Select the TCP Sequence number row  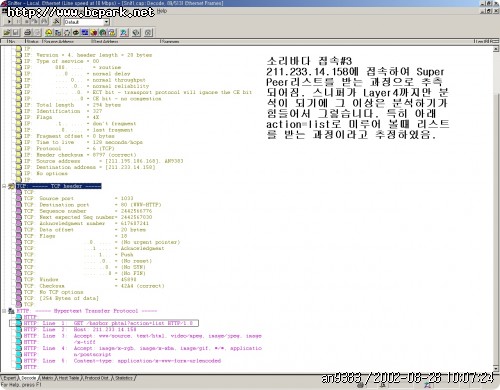coord(88,211)
